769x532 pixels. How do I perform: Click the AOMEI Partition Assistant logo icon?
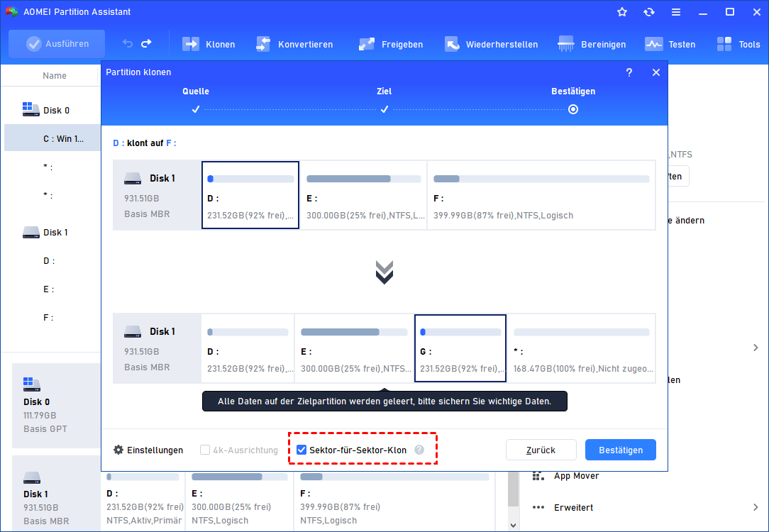click(12, 12)
